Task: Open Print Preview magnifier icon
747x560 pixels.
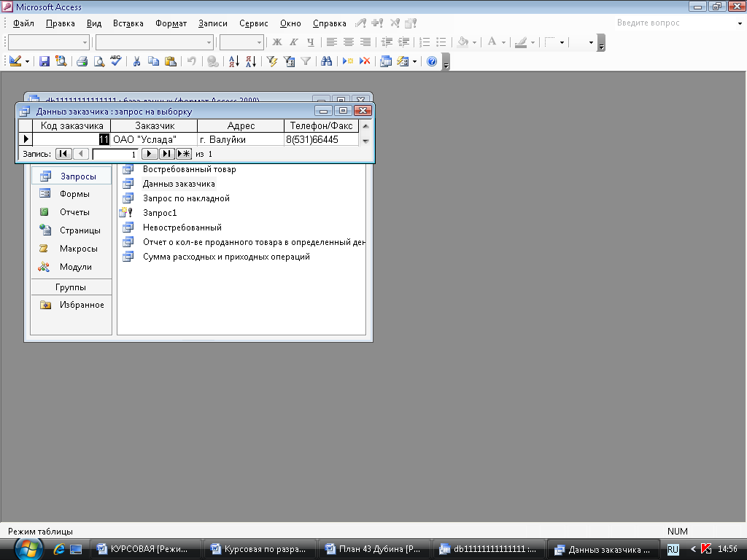Action: 98,61
